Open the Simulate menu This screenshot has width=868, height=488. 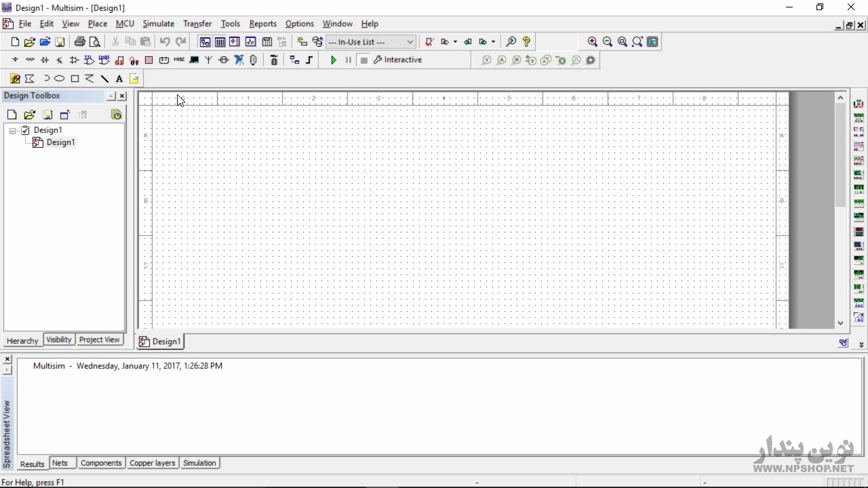pos(158,24)
